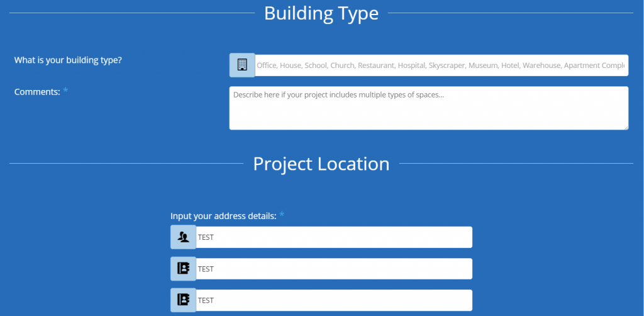Viewport: 644px width, 316px height.
Task: Click the "What is your building type?" label
Action: tap(68, 60)
